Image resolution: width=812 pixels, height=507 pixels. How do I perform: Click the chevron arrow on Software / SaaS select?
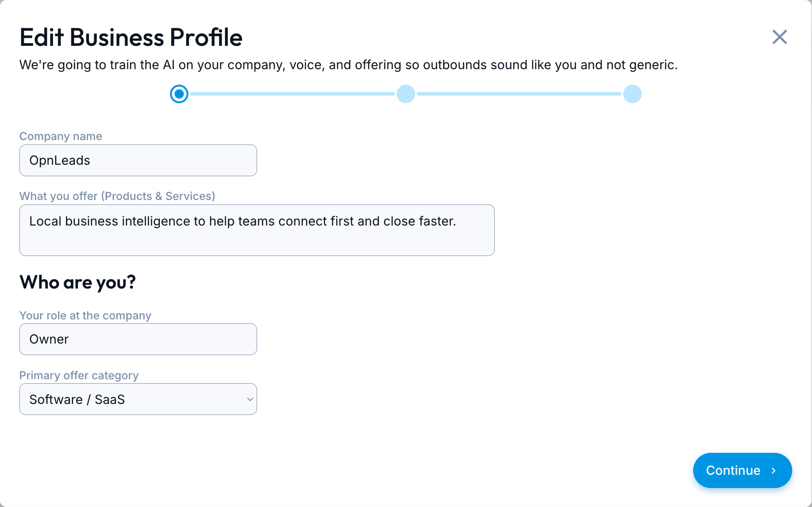[250, 400]
